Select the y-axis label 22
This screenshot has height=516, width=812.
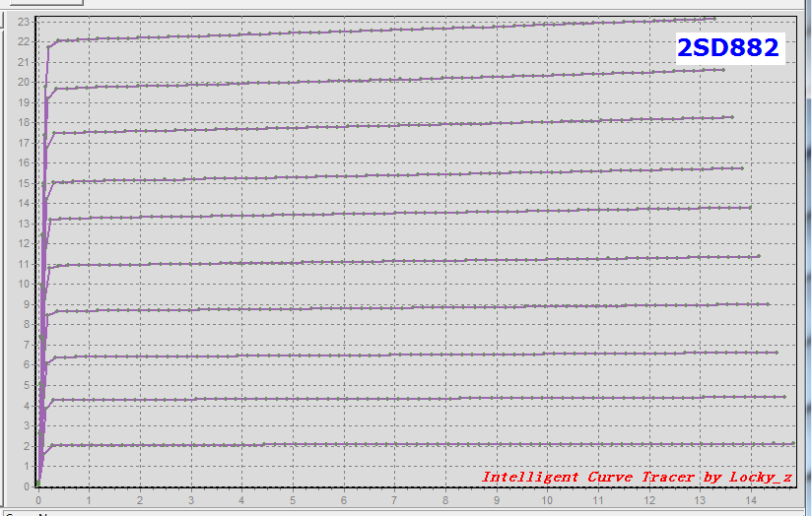click(24, 42)
